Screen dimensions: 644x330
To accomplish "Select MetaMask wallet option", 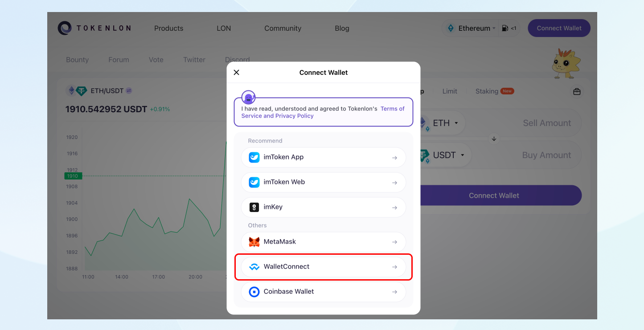I will pos(324,242).
